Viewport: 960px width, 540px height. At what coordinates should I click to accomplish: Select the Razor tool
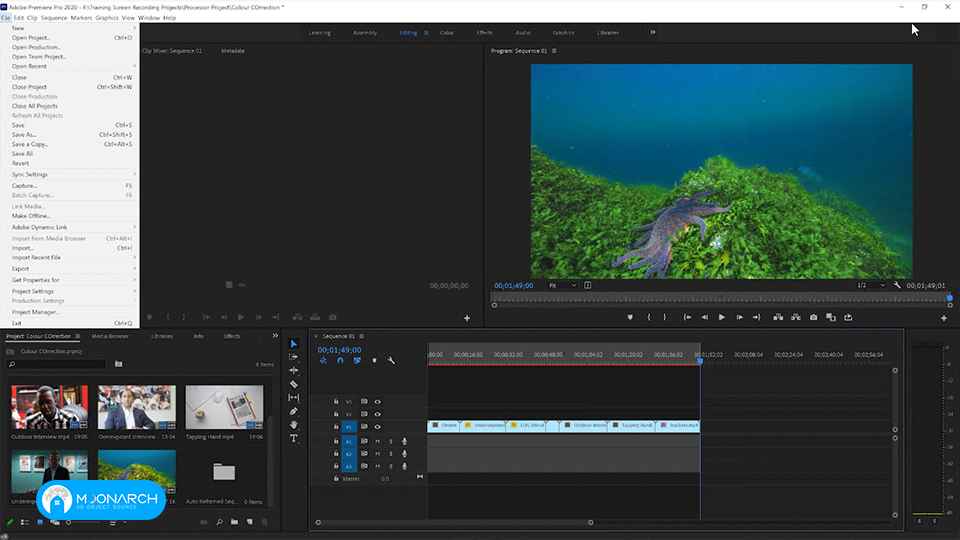coord(294,384)
